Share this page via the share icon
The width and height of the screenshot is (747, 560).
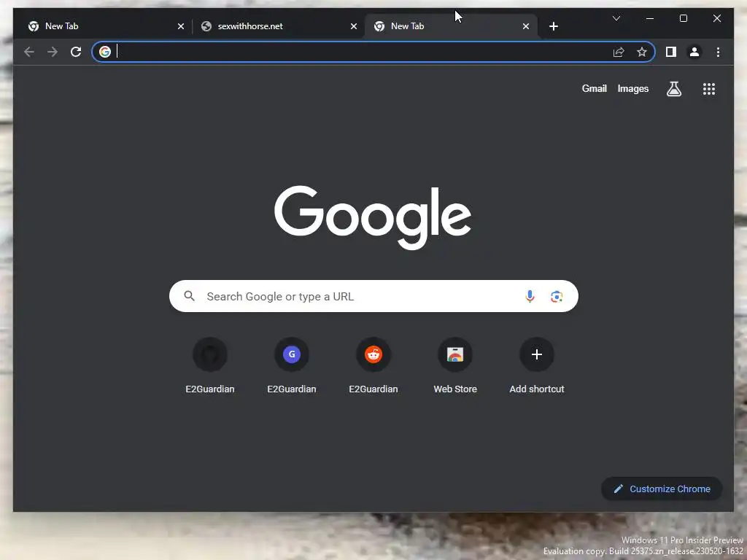point(619,52)
